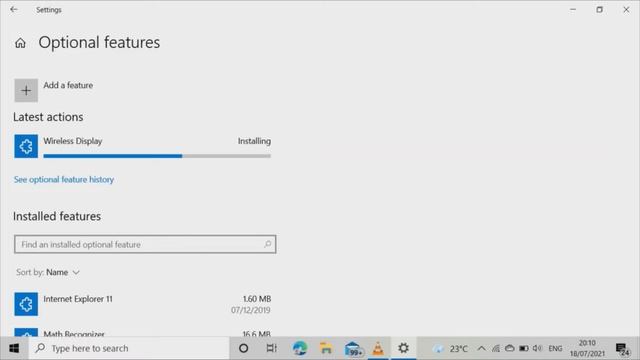Open network Wi-Fi status icon
The image size is (640, 360).
pyautogui.click(x=496, y=349)
